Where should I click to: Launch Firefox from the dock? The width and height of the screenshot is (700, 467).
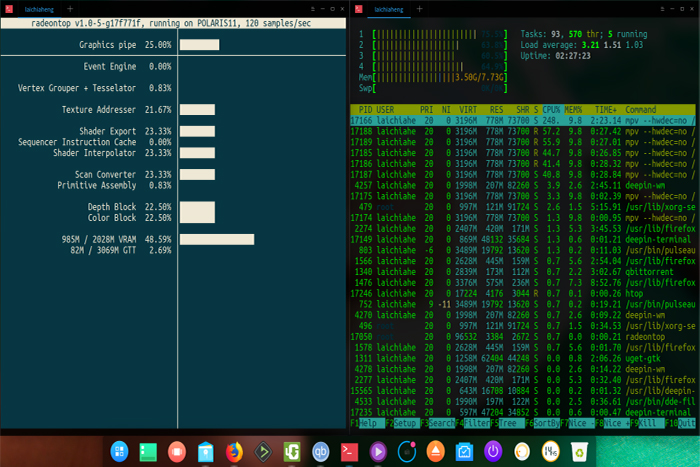point(234,452)
